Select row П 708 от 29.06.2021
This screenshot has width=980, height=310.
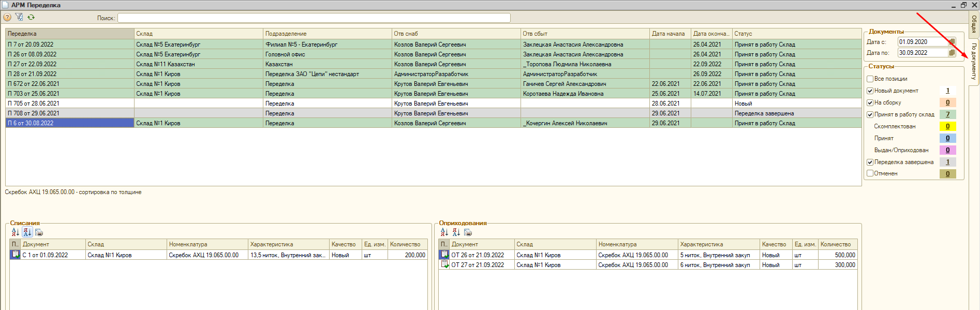coord(434,113)
